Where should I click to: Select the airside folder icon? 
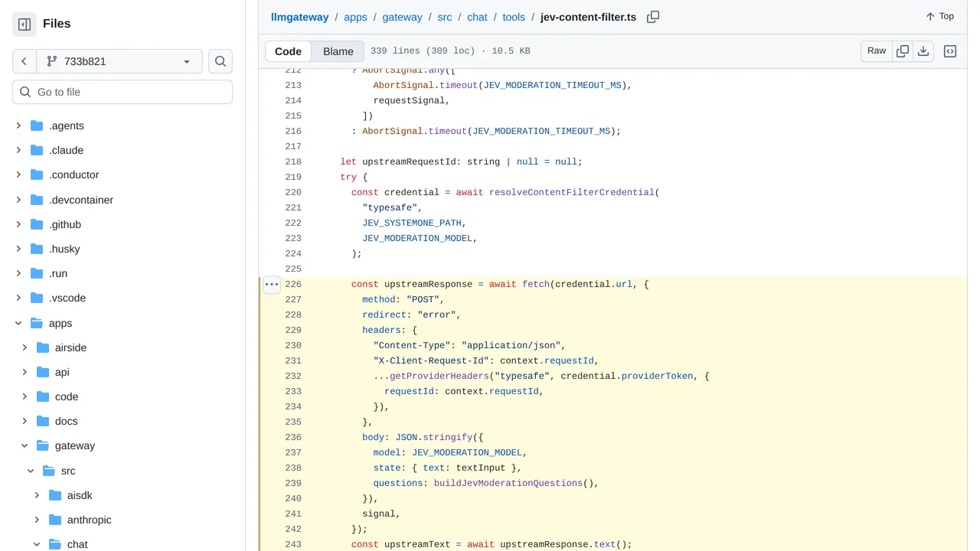(x=42, y=347)
